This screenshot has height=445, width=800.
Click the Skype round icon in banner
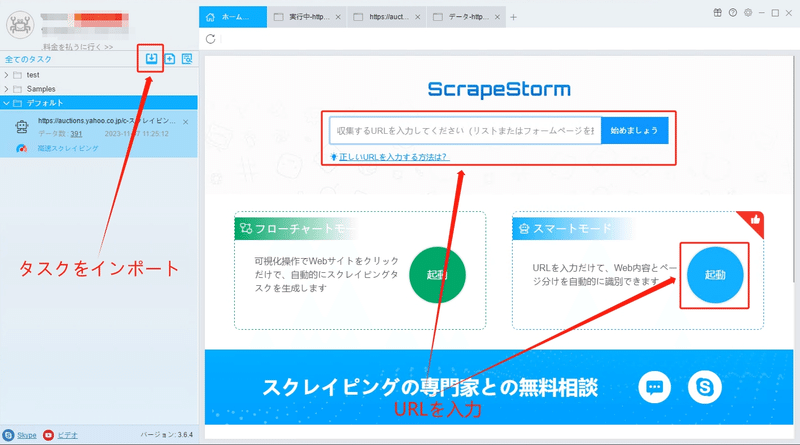(x=705, y=387)
